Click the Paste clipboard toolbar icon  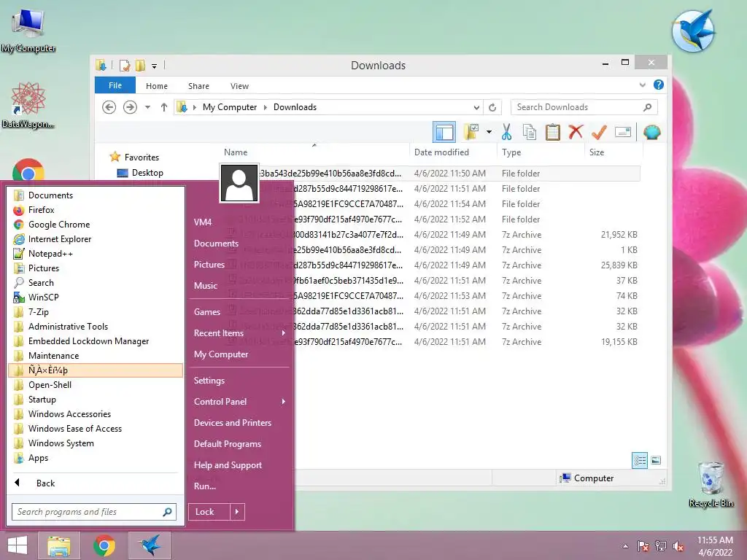click(x=553, y=132)
